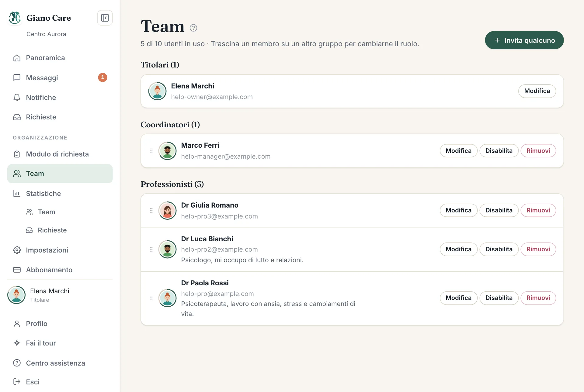
Task: Click the drag handle for Dr Giulia Romano
Action: 151,210
